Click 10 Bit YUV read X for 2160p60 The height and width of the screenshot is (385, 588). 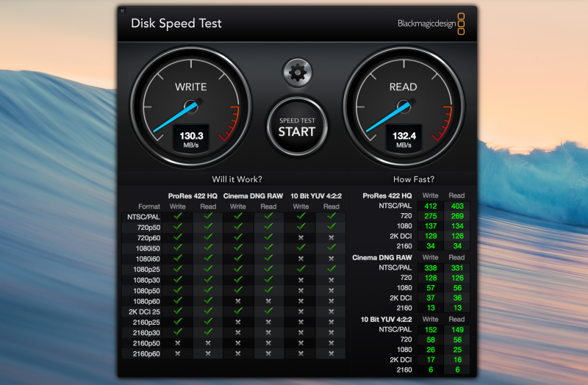pyautogui.click(x=331, y=353)
